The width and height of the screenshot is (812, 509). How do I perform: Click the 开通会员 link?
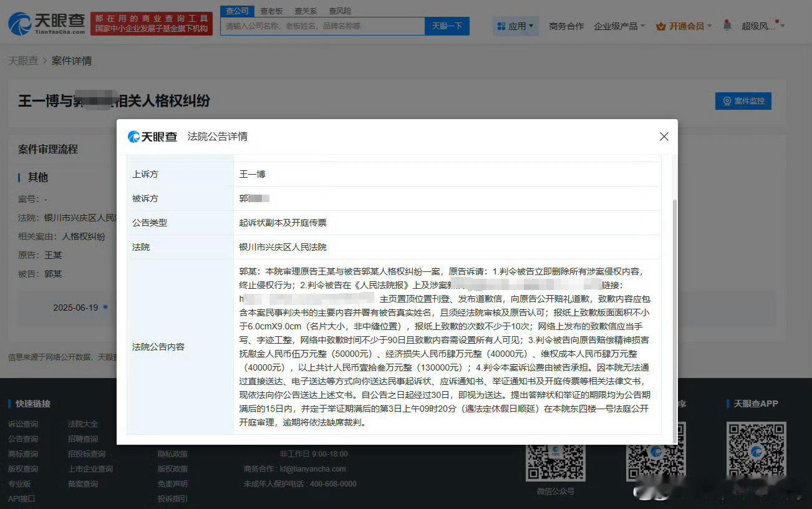tap(687, 26)
